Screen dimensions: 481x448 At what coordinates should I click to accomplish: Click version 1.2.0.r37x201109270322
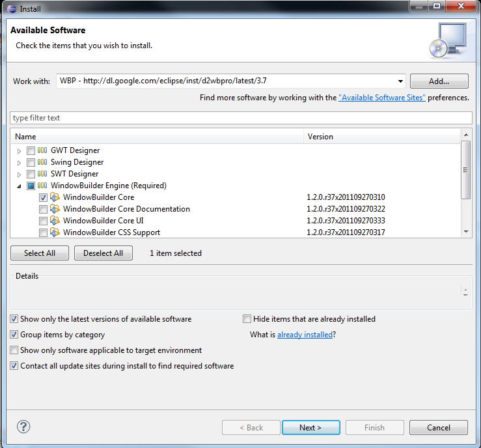(346, 208)
